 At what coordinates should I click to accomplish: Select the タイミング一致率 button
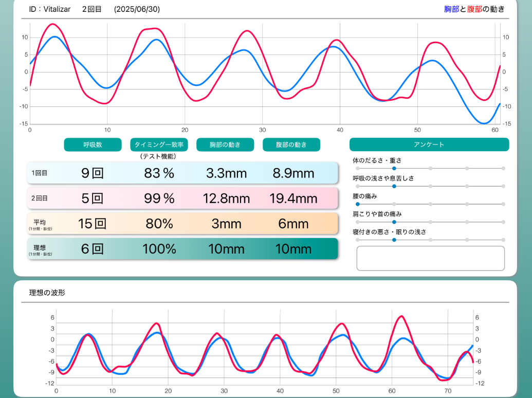point(159,145)
